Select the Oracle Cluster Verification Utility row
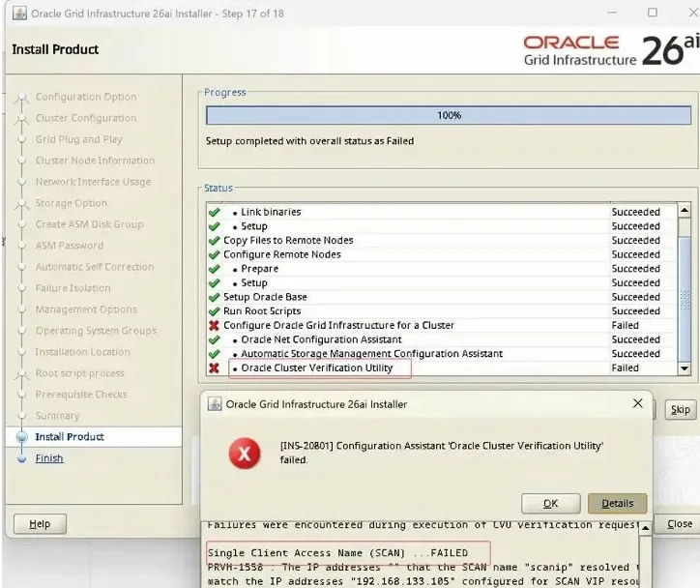 442,367
